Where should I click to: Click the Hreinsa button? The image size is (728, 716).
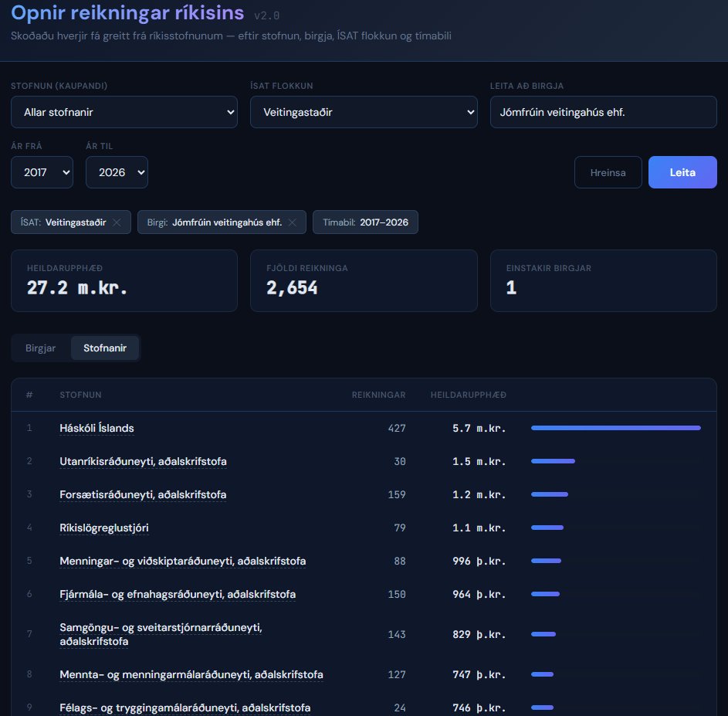[x=608, y=172]
